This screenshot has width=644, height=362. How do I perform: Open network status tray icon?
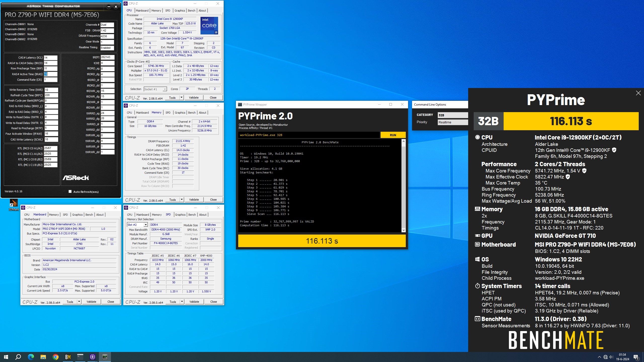(x=606, y=357)
